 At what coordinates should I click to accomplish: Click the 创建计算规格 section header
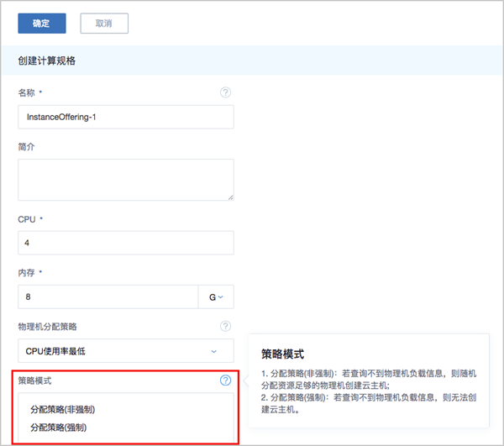click(x=48, y=60)
